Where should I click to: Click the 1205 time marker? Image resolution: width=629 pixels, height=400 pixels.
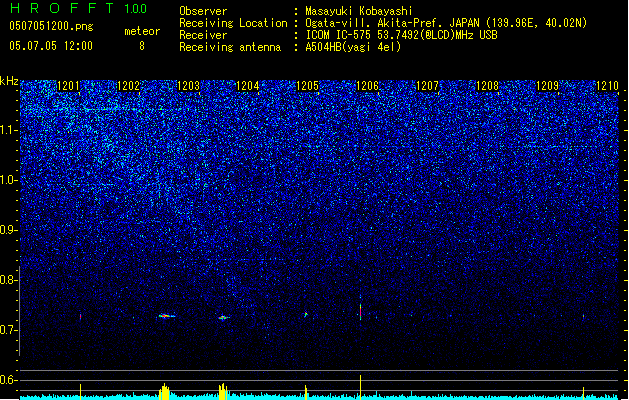(308, 85)
